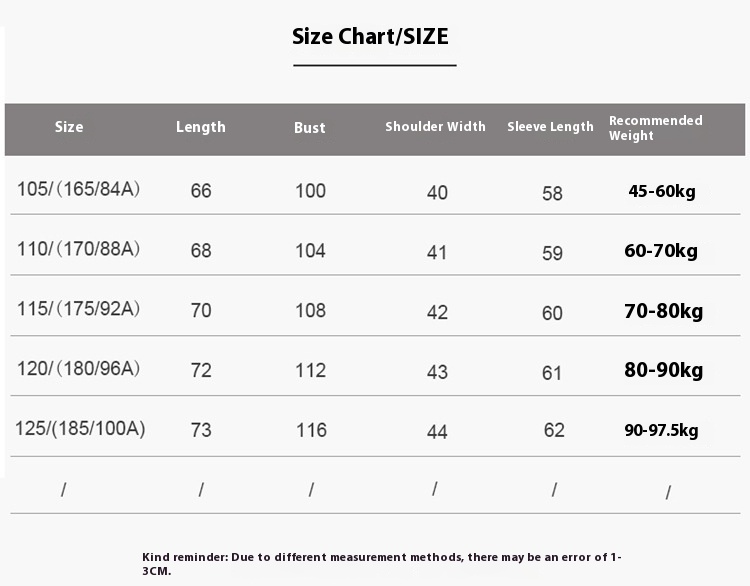Click the 125/(185/100A) size cell
Viewport: 750px width, 586px height.
(80, 429)
